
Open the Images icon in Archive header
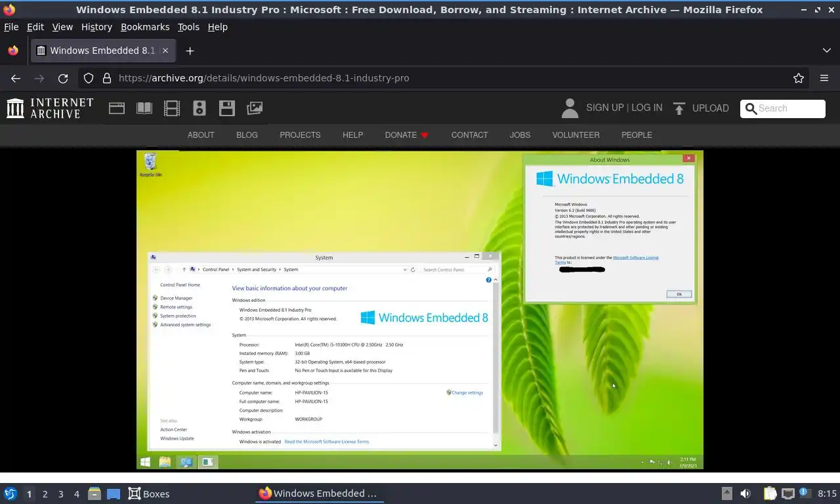click(x=255, y=108)
